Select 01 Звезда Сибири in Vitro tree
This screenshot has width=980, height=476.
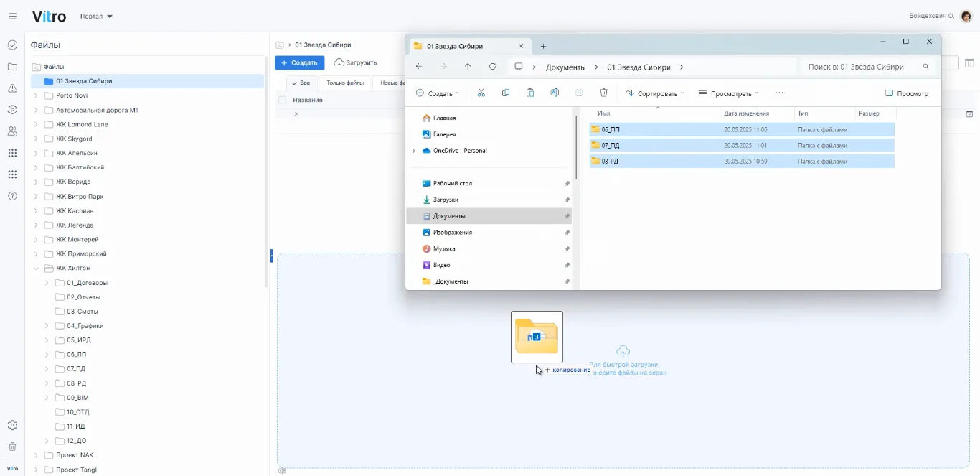pos(147,81)
